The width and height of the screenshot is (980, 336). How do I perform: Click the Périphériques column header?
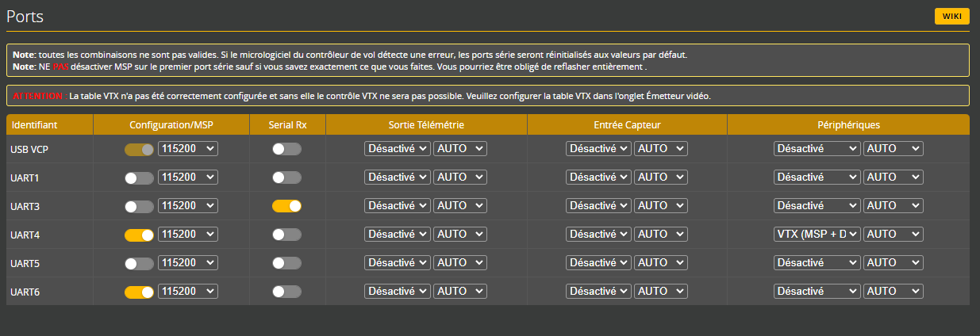coord(847,125)
